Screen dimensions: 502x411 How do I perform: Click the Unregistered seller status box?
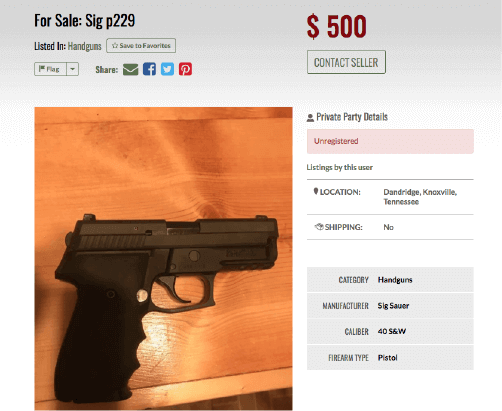pos(390,141)
